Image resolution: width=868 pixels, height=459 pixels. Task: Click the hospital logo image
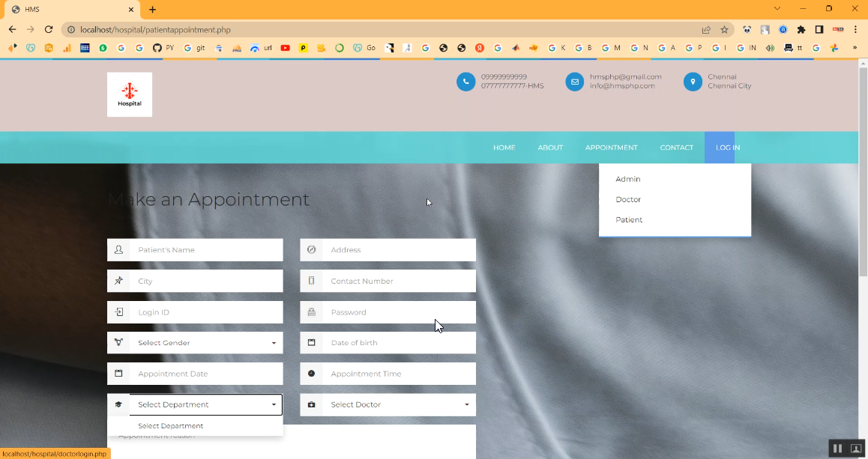[x=130, y=94]
